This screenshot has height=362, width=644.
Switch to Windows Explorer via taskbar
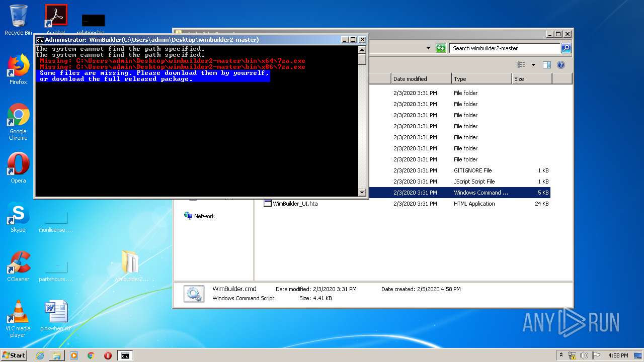(x=57, y=355)
